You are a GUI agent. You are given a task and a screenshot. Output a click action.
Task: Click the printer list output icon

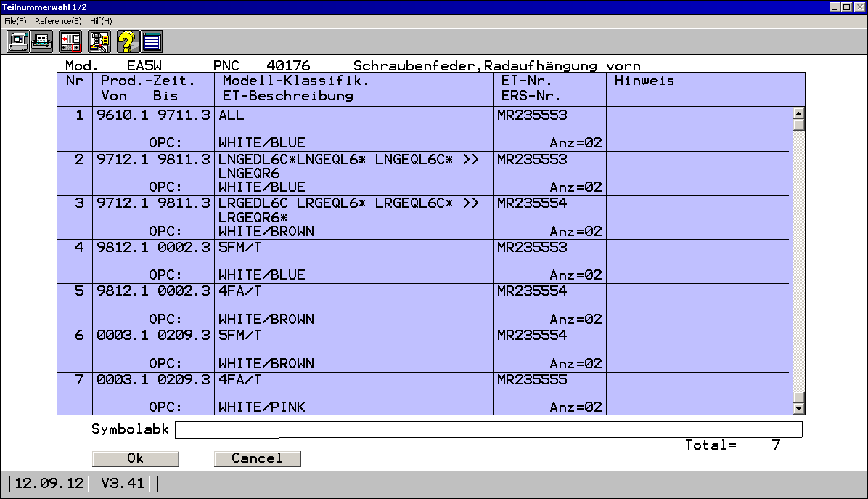pos(41,41)
